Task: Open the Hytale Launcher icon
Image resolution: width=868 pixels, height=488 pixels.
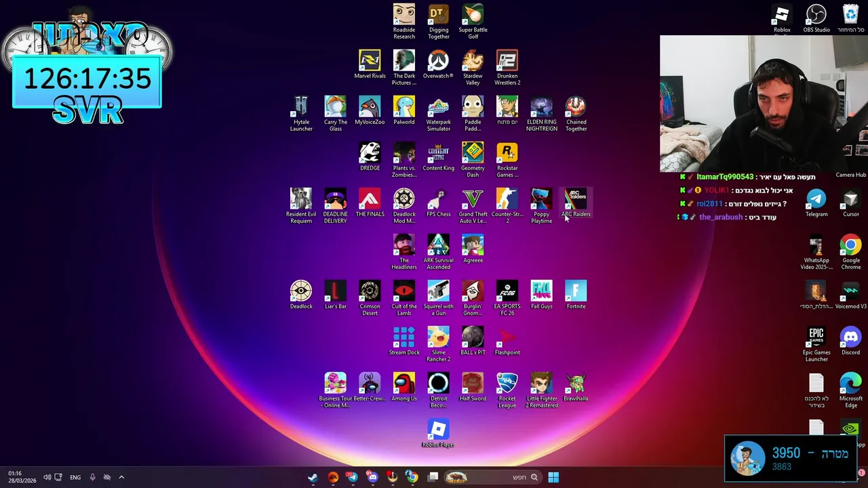Action: (x=301, y=114)
